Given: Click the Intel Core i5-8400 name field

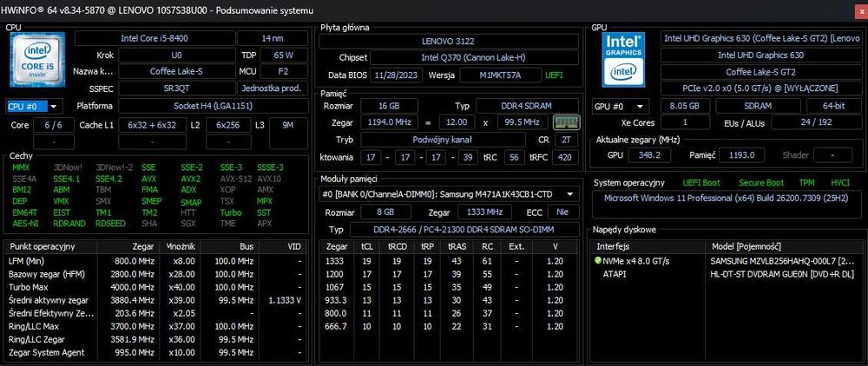Looking at the screenshot, I should (155, 38).
